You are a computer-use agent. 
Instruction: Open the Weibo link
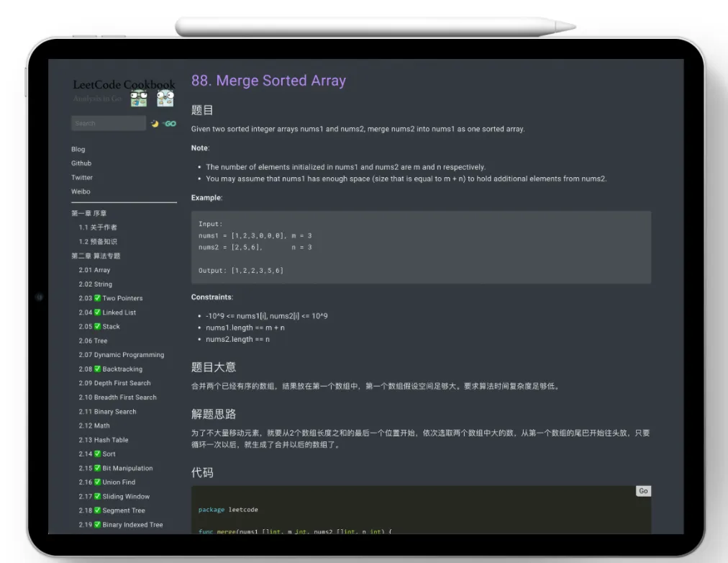pyautogui.click(x=81, y=192)
